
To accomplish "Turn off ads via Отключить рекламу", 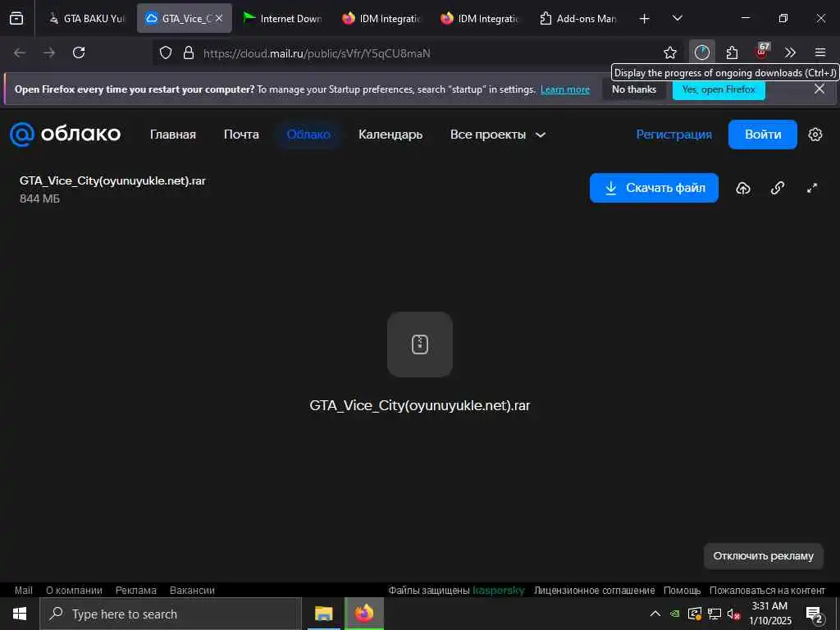I will pos(764,556).
